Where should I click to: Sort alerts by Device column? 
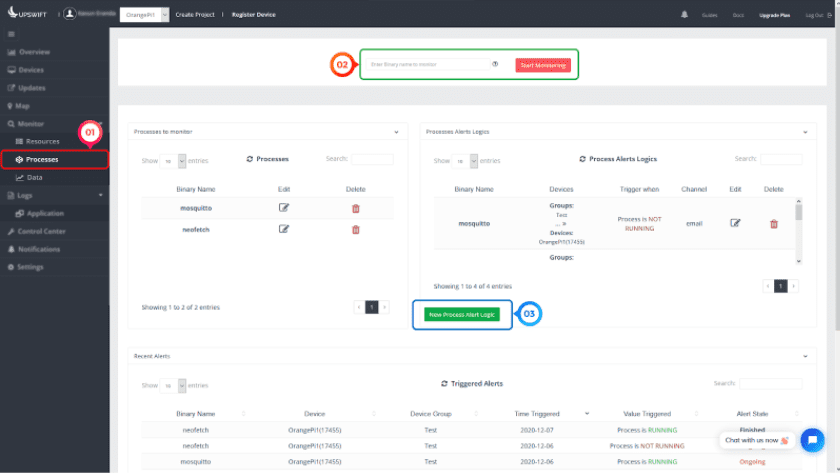point(314,414)
